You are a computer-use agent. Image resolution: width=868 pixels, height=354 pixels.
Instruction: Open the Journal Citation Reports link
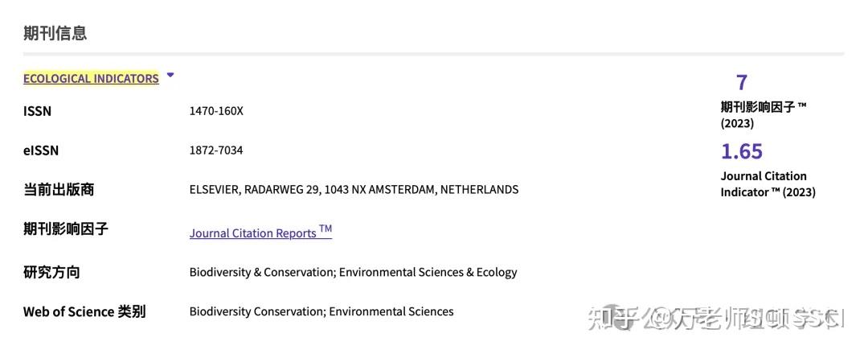coord(260,233)
